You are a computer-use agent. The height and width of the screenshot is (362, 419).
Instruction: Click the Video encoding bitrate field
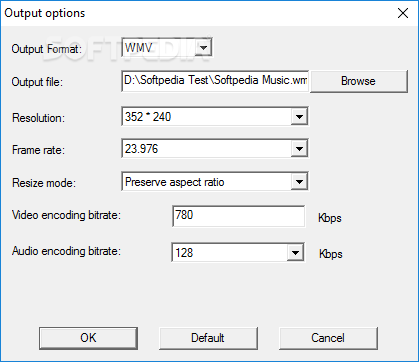[239, 216]
